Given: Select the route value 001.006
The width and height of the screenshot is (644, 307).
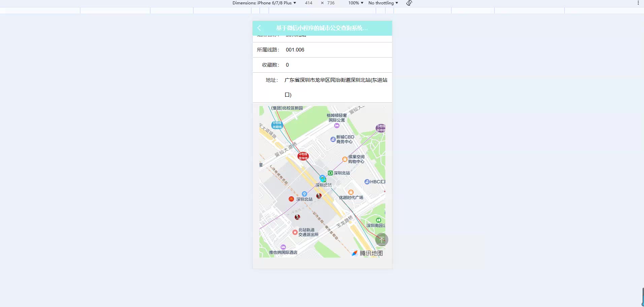Looking at the screenshot, I should 295,50.
